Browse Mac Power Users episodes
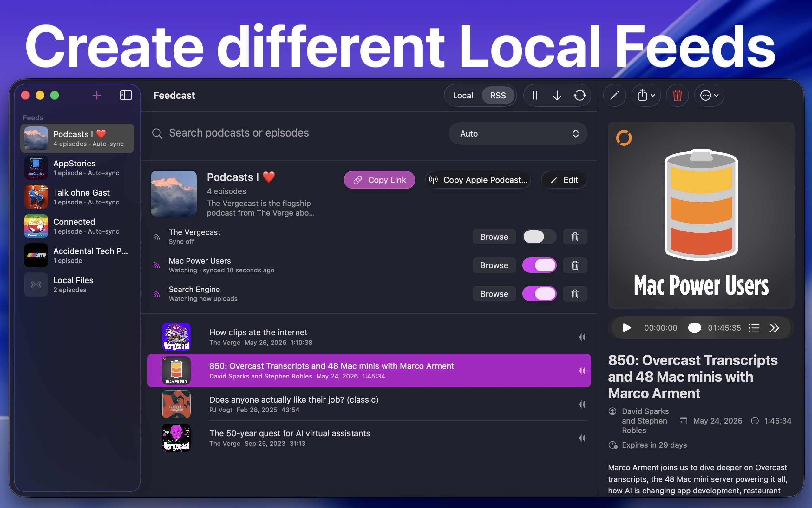The height and width of the screenshot is (508, 812). click(494, 265)
